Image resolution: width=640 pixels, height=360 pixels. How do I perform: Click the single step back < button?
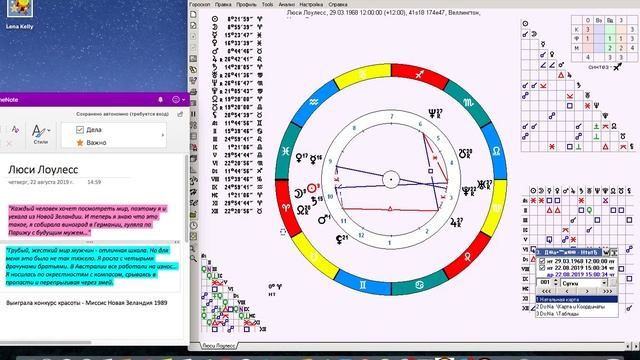[567, 291]
